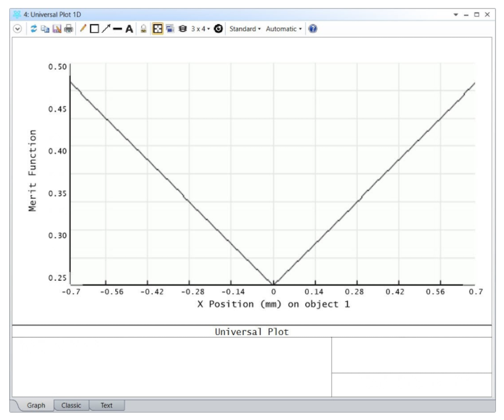
Task: Open the 3 x 4 layout dropdown
Action: [200, 29]
